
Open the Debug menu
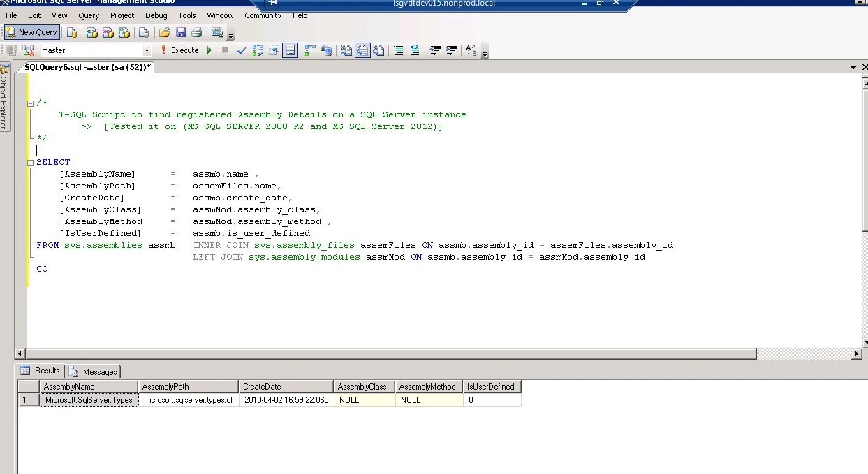tap(156, 15)
